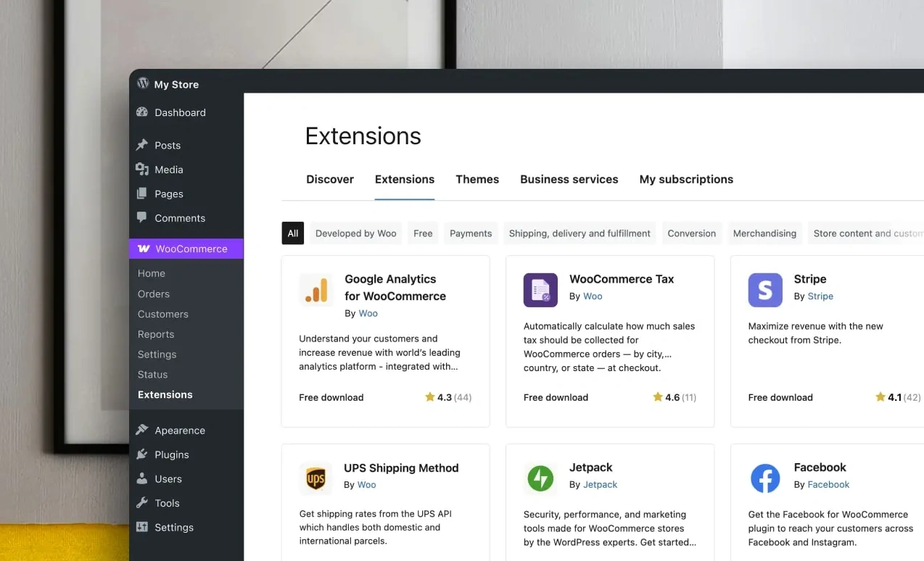Click the UPS shield logo icon

point(315,478)
